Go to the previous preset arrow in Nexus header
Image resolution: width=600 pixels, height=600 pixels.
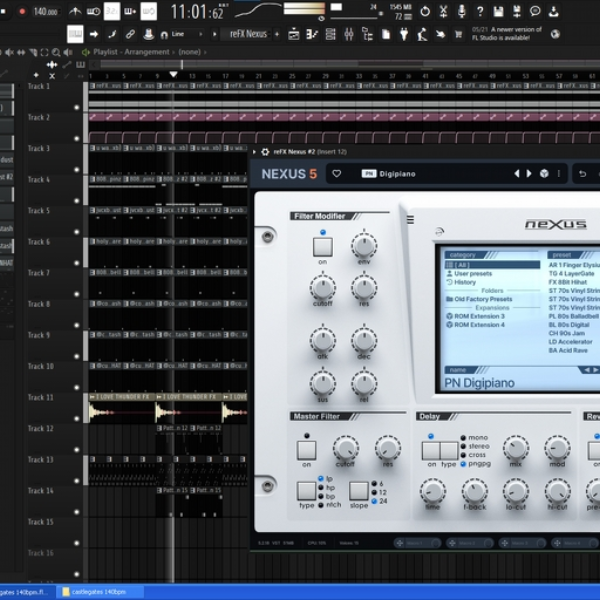point(517,174)
